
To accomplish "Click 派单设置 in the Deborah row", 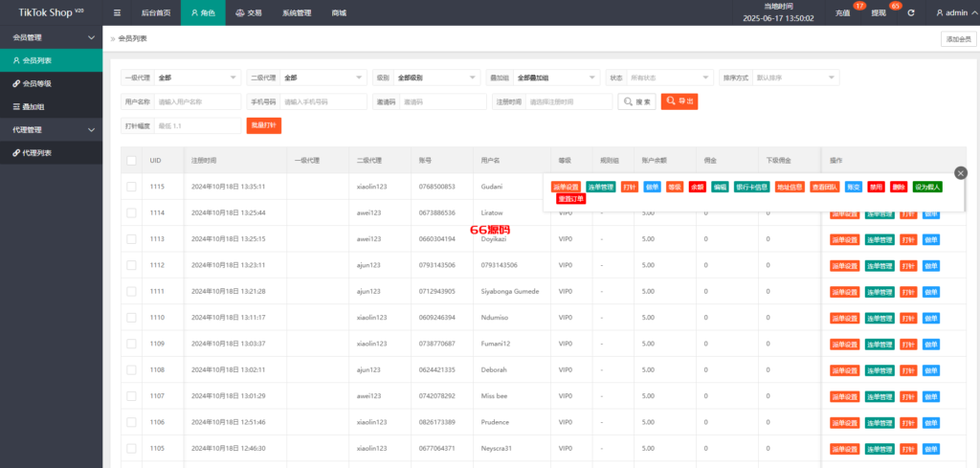I will [x=844, y=370].
